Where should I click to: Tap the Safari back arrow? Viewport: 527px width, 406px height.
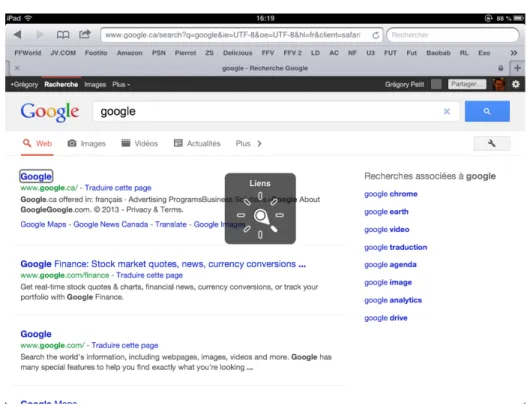click(x=17, y=34)
